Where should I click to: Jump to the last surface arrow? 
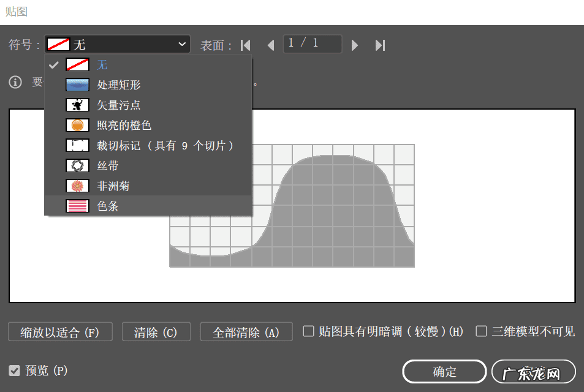tap(380, 44)
